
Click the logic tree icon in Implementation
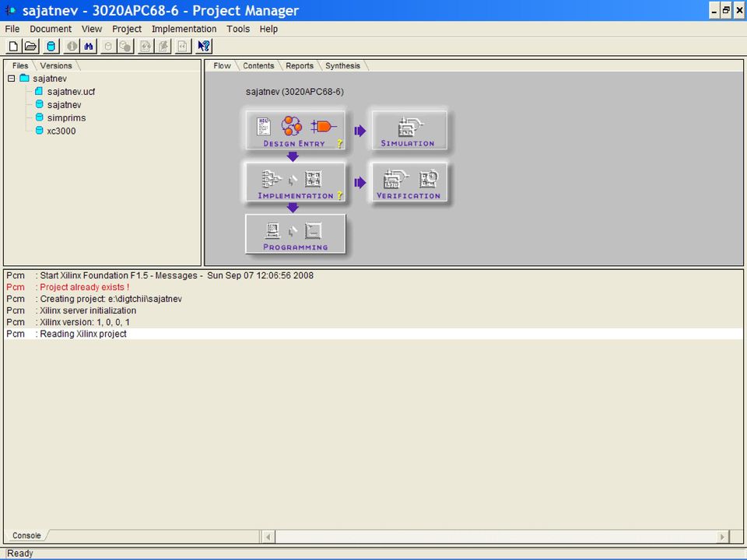click(x=271, y=179)
